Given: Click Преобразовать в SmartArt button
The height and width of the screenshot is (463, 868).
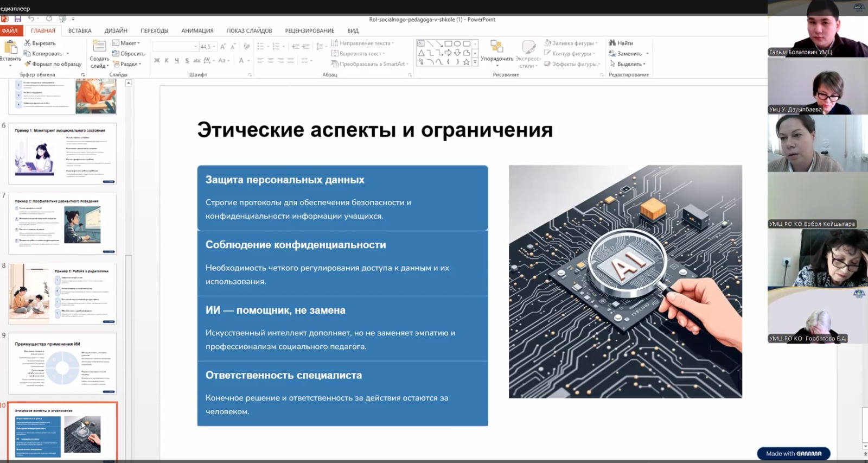Looking at the screenshot, I should point(369,64).
